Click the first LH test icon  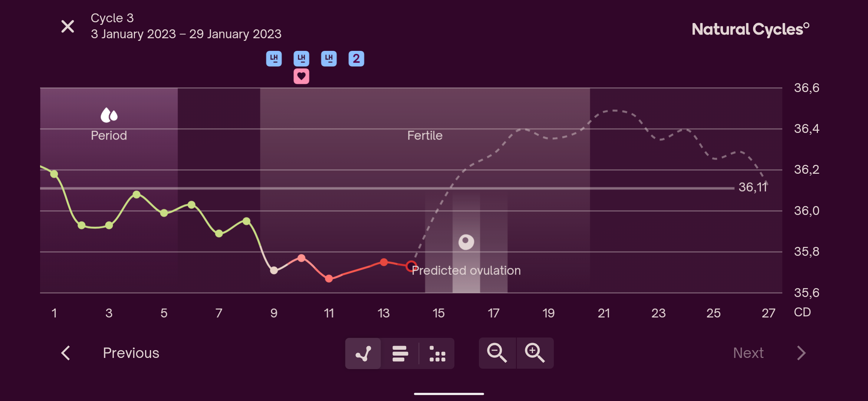click(274, 59)
